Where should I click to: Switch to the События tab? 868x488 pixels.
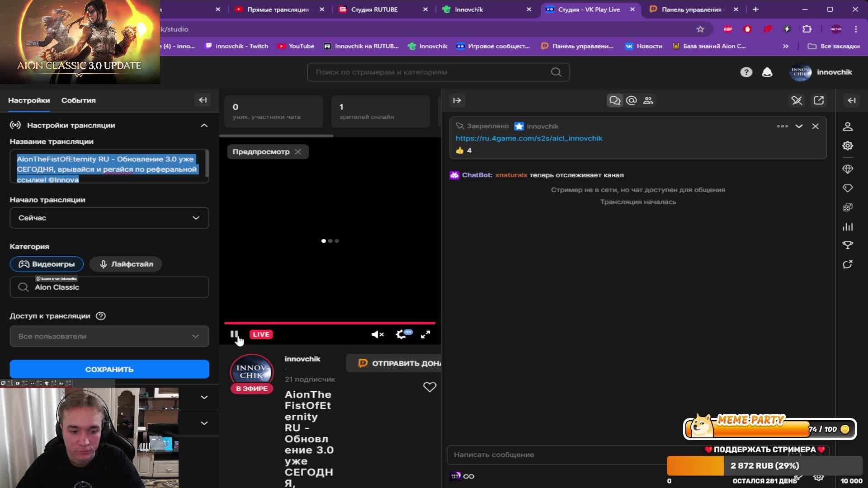[78, 100]
